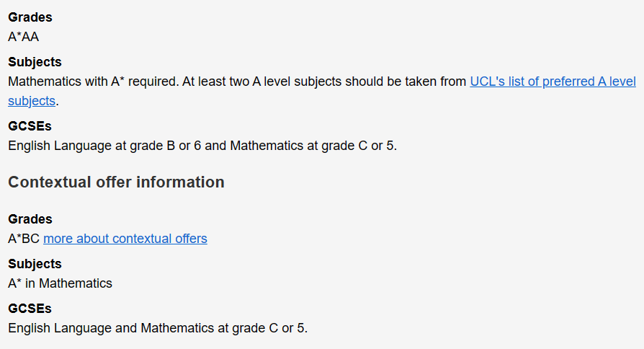The image size is (644, 349).
Task: Open 'more about contextual offers' link
Action: [x=125, y=239]
